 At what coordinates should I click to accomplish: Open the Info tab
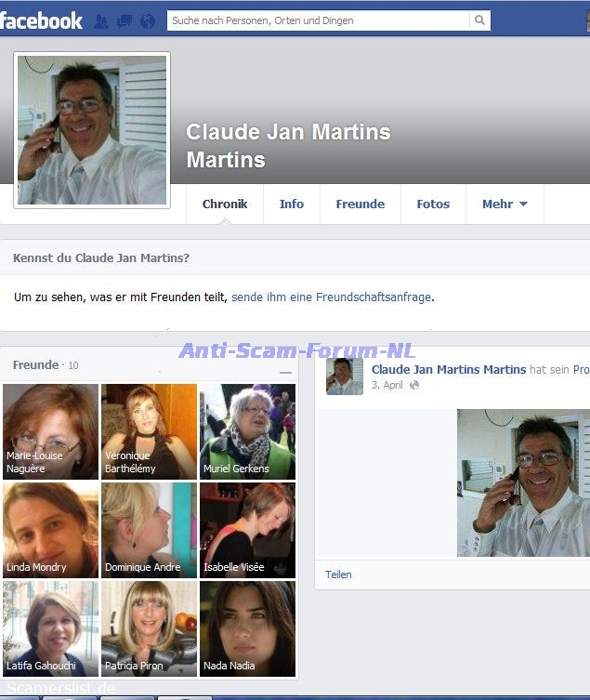coord(292,205)
